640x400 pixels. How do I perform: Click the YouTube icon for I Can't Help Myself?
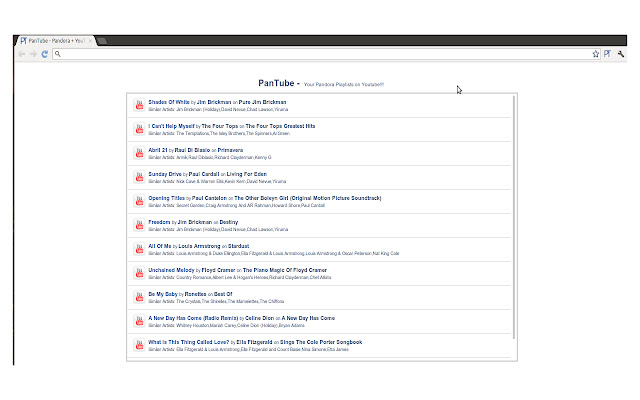tap(139, 129)
